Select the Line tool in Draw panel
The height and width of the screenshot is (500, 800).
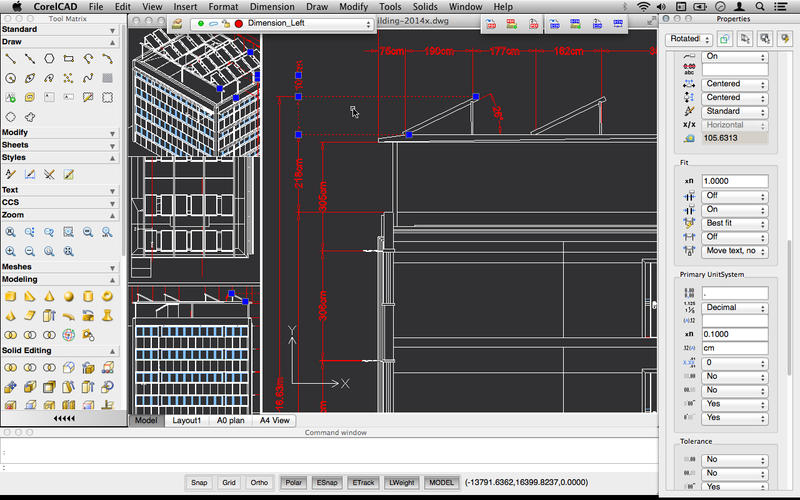[x=10, y=58]
